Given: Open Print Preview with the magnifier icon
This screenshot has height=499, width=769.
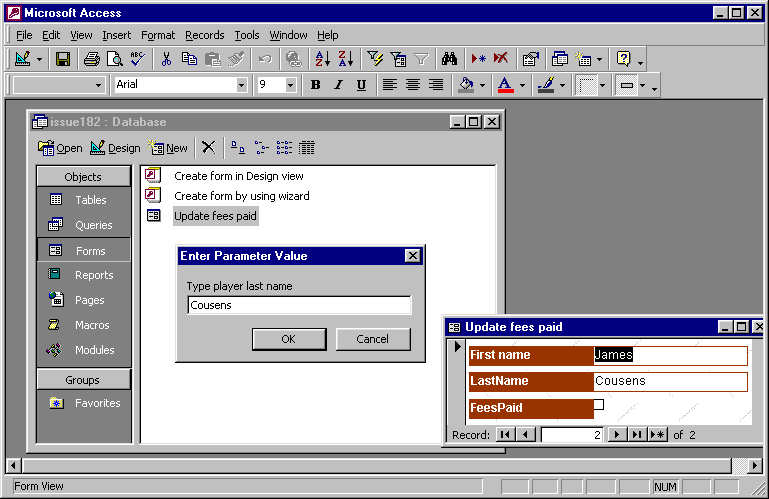Looking at the screenshot, I should [115, 59].
